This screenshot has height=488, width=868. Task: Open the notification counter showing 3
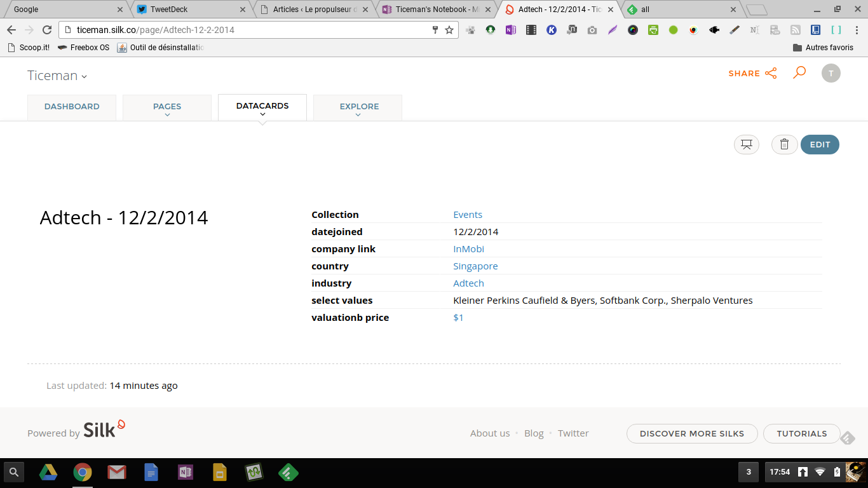(x=749, y=472)
